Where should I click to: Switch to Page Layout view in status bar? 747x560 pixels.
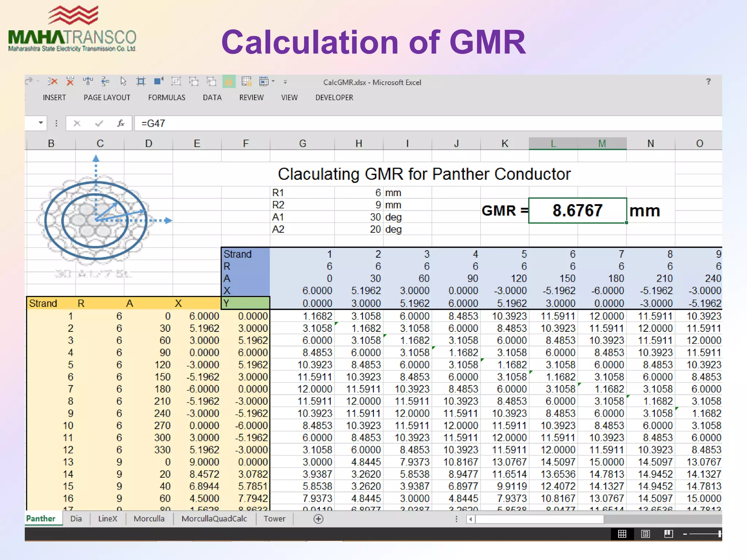coord(645,534)
